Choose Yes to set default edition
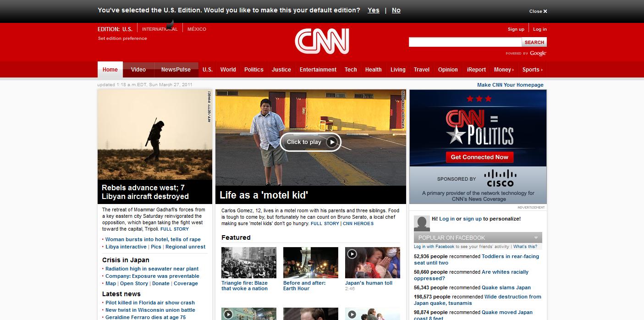Viewport: 644px width, 320px height. pos(373,10)
